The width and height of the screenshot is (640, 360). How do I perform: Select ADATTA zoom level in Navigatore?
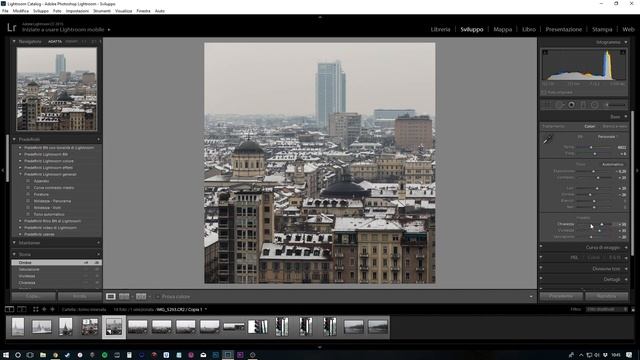click(55, 42)
